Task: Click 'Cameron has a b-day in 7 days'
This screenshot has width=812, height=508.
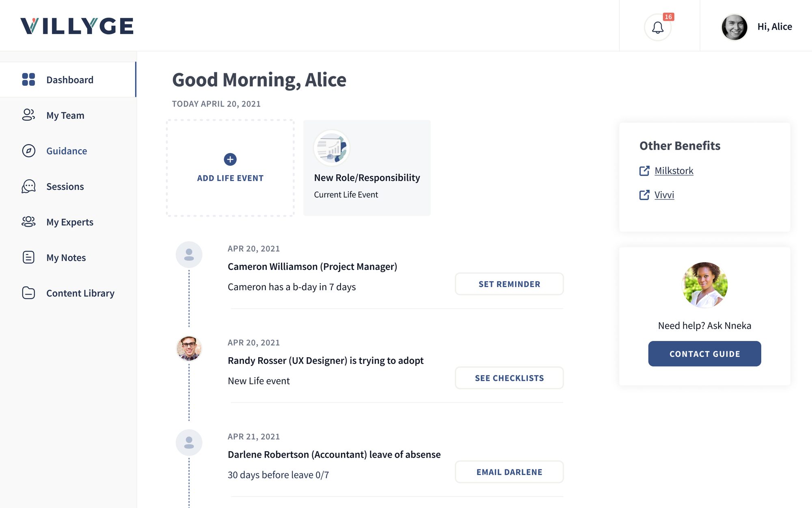Action: (292, 287)
